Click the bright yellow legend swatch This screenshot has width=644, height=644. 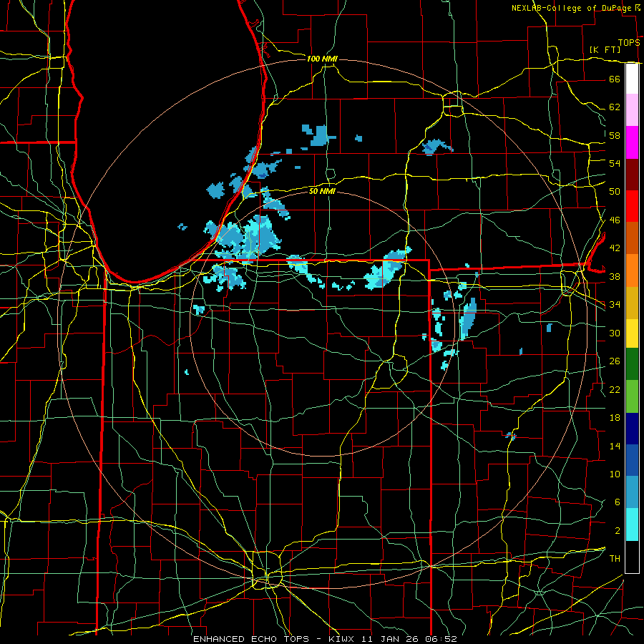tap(632, 333)
